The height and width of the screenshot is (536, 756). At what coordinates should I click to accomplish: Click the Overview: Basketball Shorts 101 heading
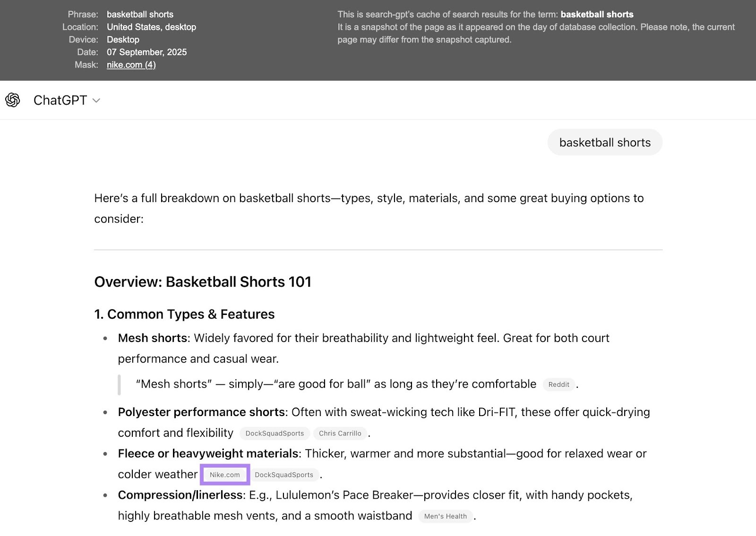pyautogui.click(x=202, y=281)
